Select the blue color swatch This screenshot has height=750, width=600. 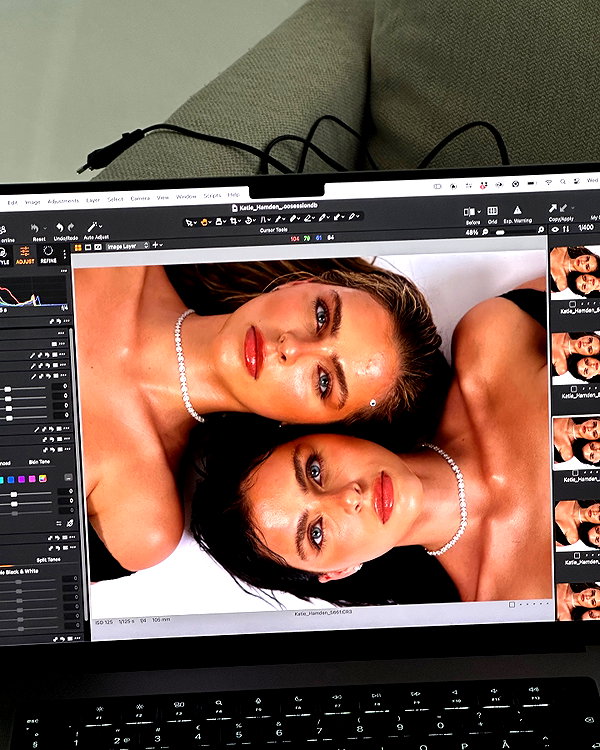(11, 480)
